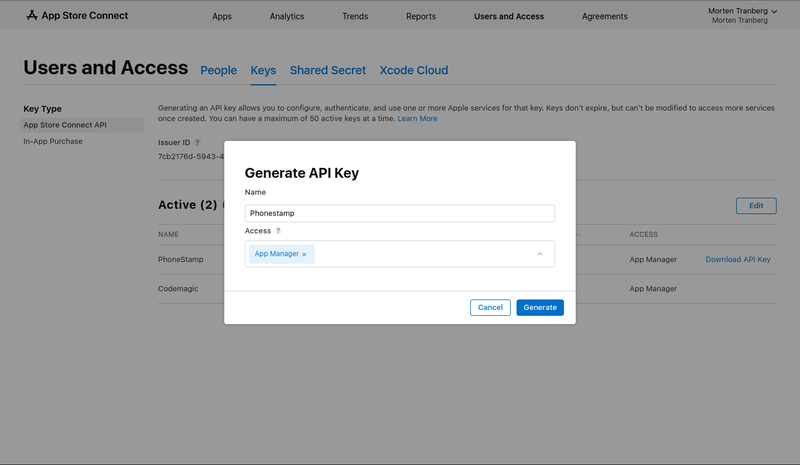800x465 pixels.
Task: Click the NAME column header
Action: (168, 234)
